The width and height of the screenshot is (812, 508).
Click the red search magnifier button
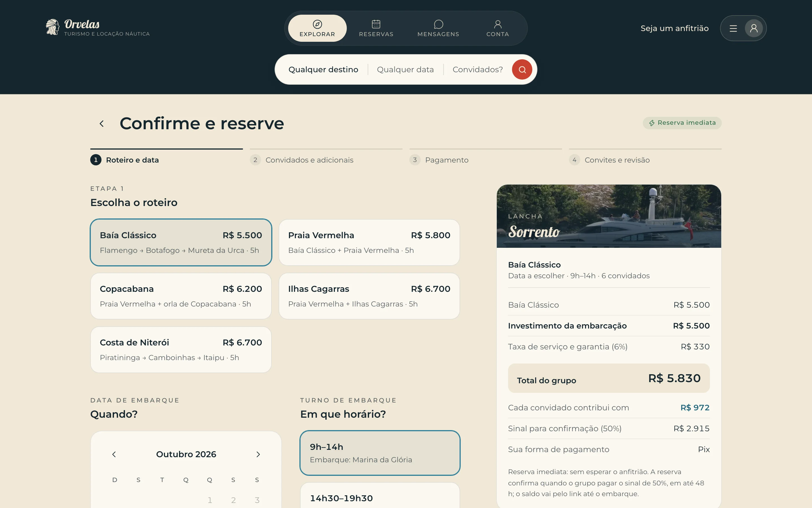pyautogui.click(x=522, y=69)
